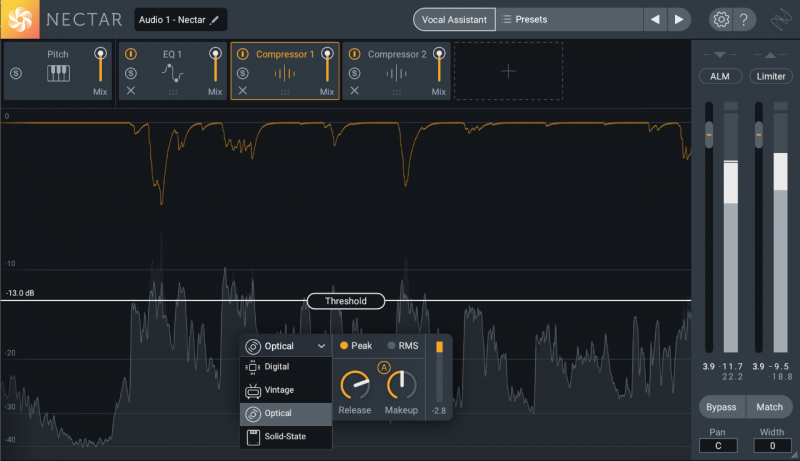Toggle Compressor 1 power button

click(x=243, y=54)
